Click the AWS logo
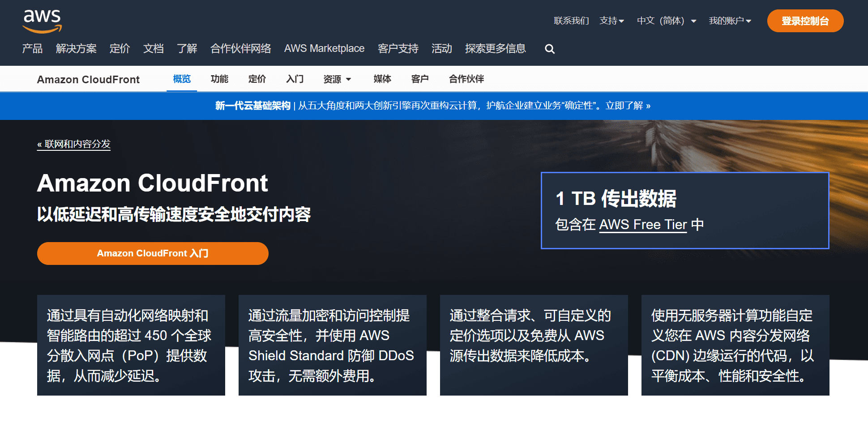The image size is (868, 426). tap(42, 21)
